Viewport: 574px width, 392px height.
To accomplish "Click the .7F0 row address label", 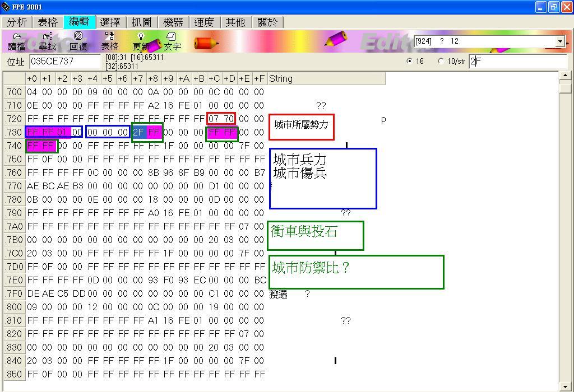I will coord(14,293).
